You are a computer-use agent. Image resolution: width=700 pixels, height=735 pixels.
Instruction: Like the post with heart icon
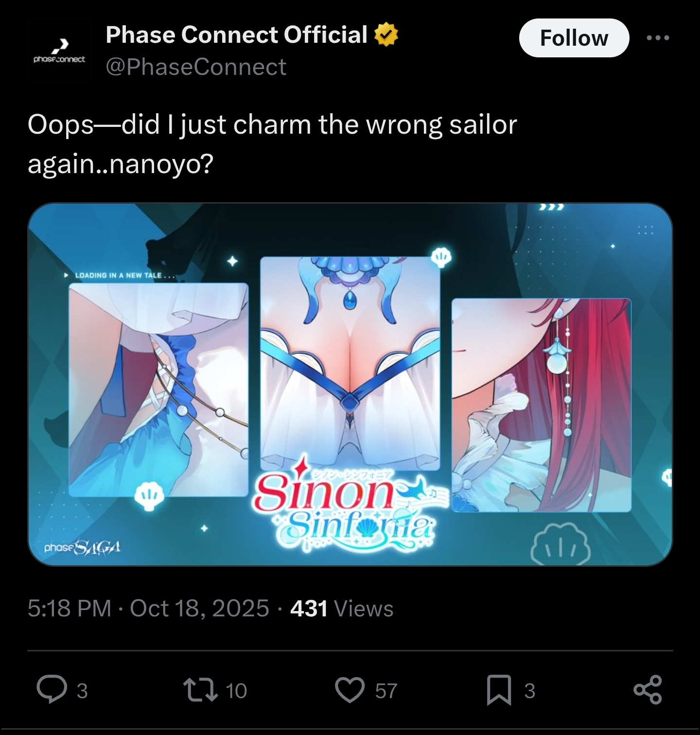350,690
